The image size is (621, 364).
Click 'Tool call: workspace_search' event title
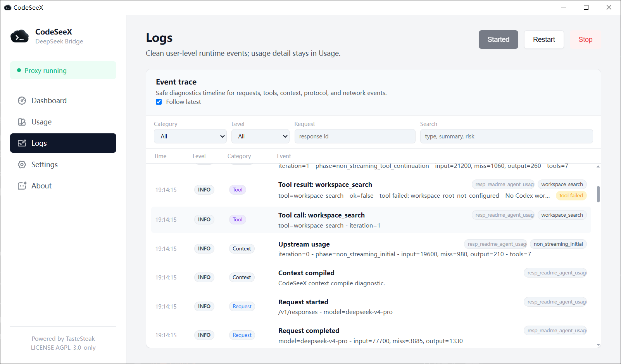[x=321, y=215]
